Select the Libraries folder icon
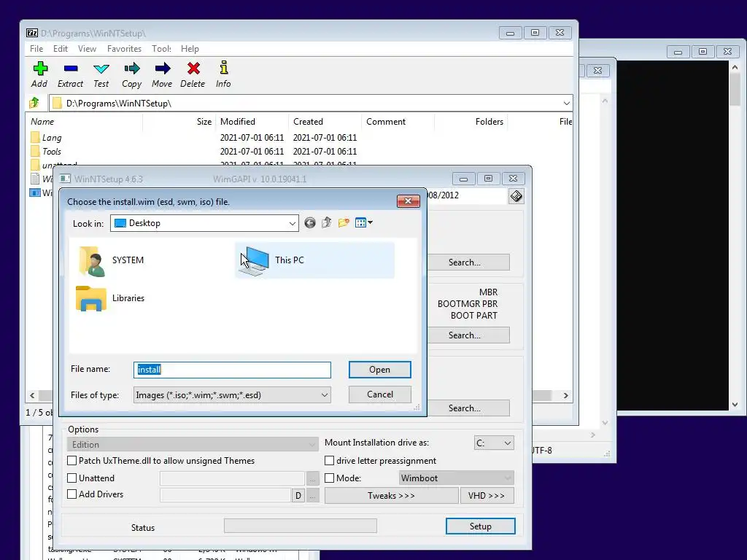Image resolution: width=747 pixels, height=560 pixels. 91,298
